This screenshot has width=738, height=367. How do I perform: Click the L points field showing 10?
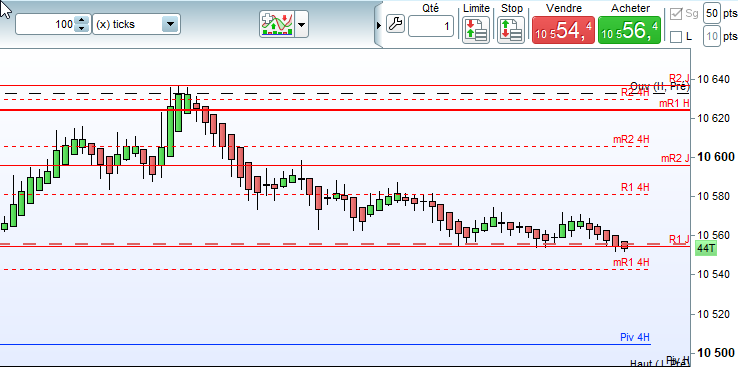pyautogui.click(x=712, y=37)
